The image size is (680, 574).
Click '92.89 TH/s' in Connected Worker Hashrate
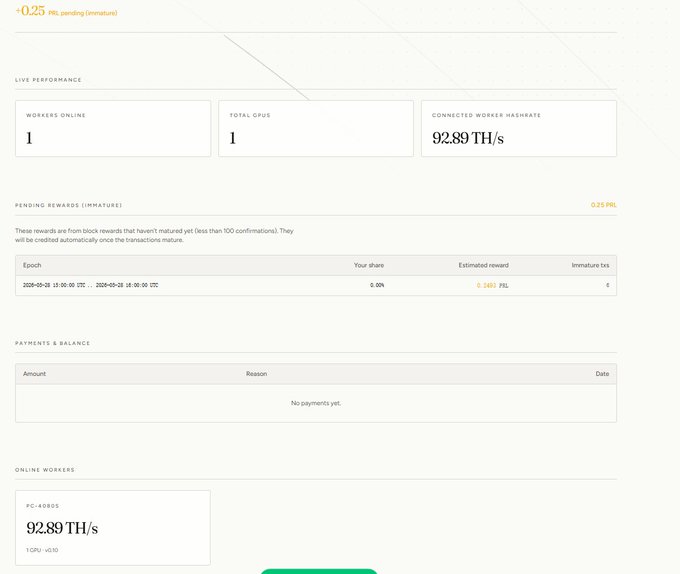pos(468,138)
